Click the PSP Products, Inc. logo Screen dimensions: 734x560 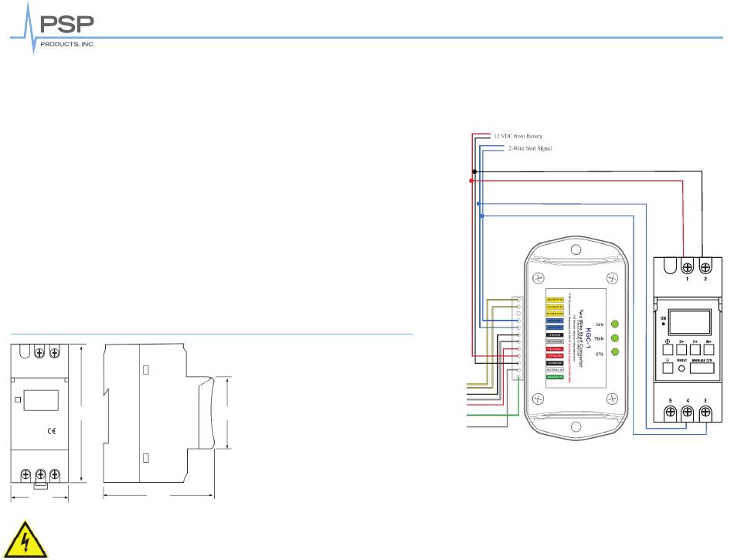pos(53,29)
